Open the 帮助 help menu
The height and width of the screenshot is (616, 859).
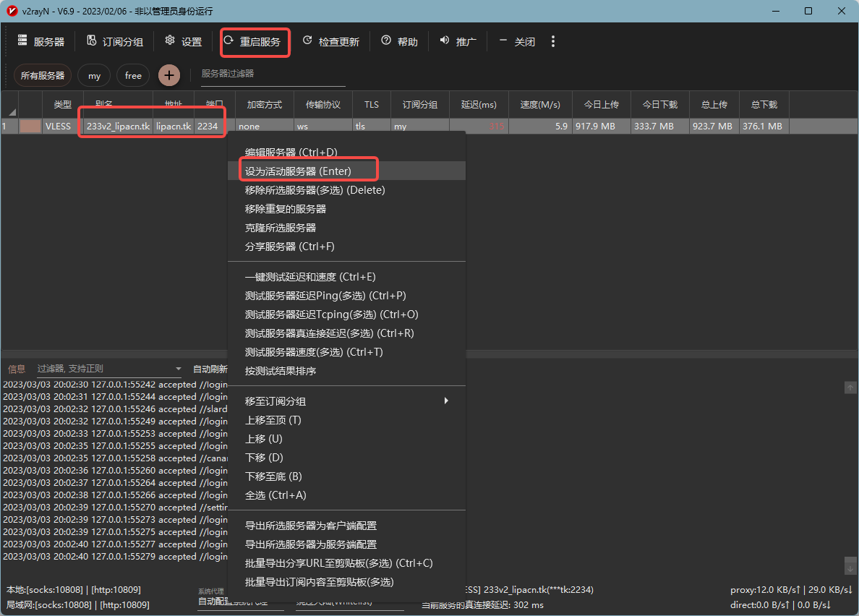pos(399,42)
